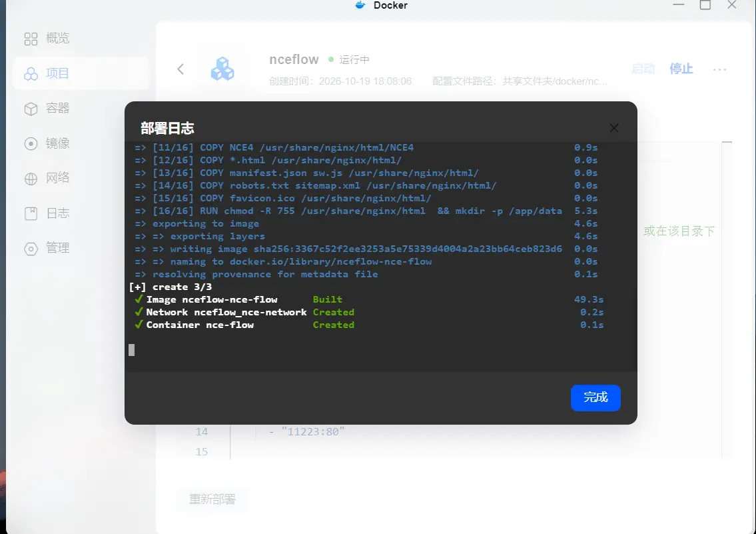756x534 pixels.
Task: Click the "Image nceflow-nce-flow" Built line
Action: point(369,299)
